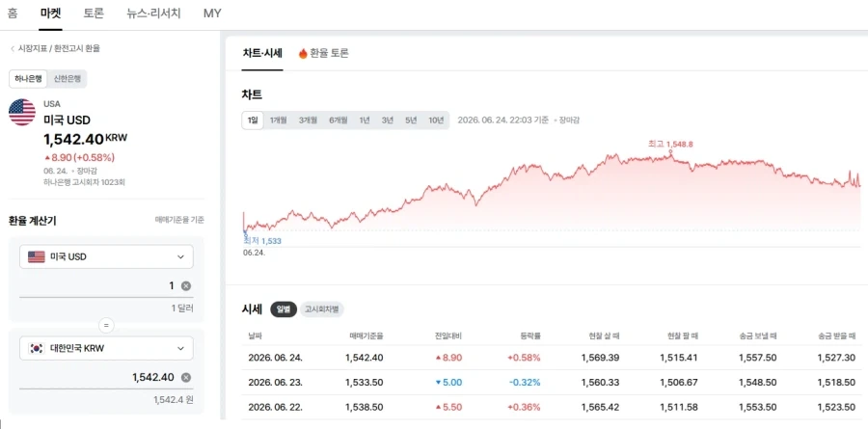Select the 3년 chart period
Viewport: 868px width, 429px height.
coord(388,121)
